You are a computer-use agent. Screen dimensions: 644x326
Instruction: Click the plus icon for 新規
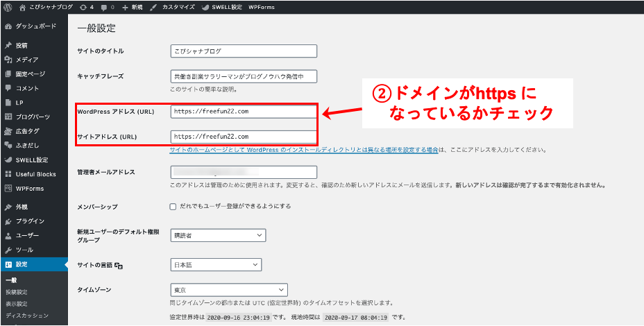tap(125, 7)
